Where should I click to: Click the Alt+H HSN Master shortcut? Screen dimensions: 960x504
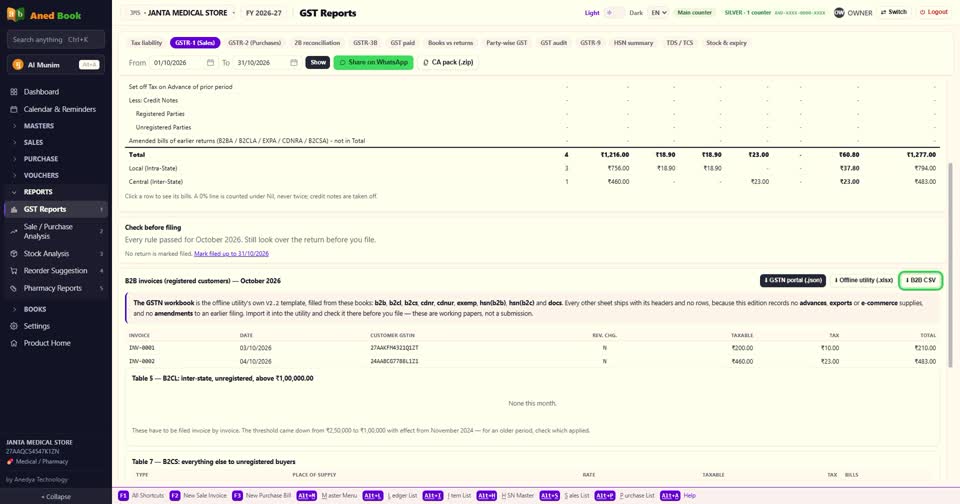tap(505, 495)
